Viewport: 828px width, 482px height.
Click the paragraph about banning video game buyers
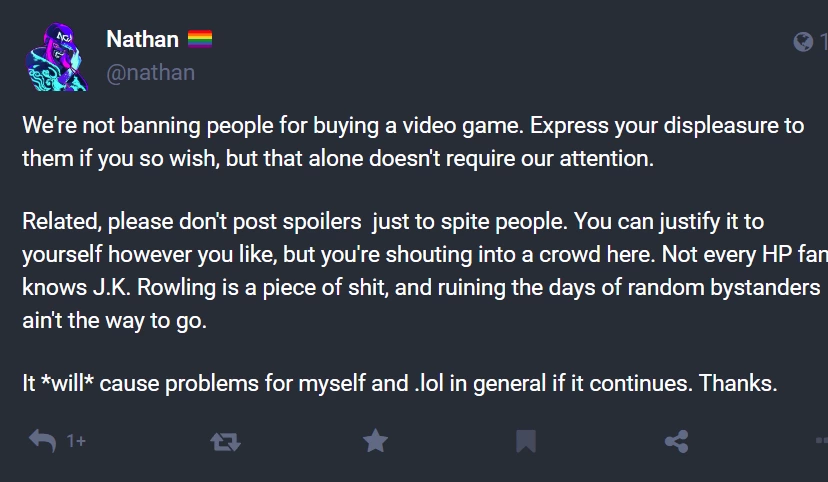click(x=400, y=142)
